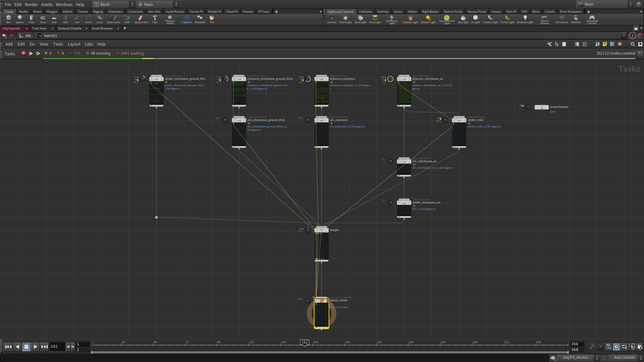Open the Render menu
The width and height of the screenshot is (644, 362).
tap(31, 4)
